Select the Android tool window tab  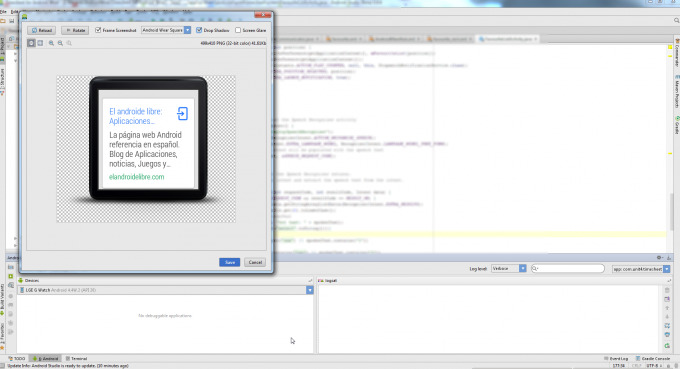46,359
